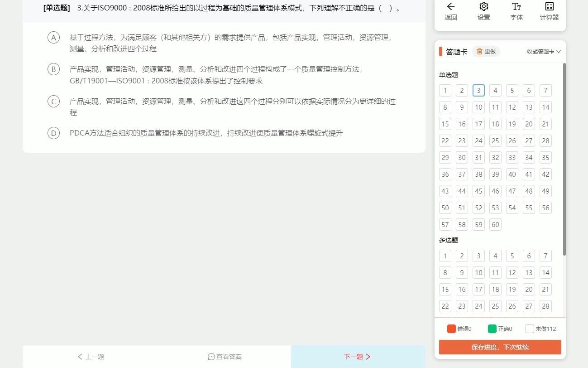Open the settings gear icon (设置)

pyautogui.click(x=483, y=6)
